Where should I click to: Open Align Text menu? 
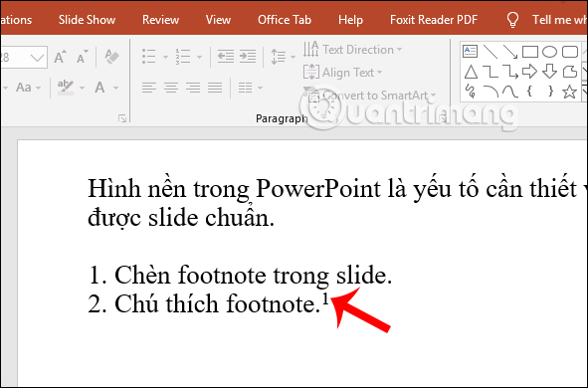pos(342,72)
